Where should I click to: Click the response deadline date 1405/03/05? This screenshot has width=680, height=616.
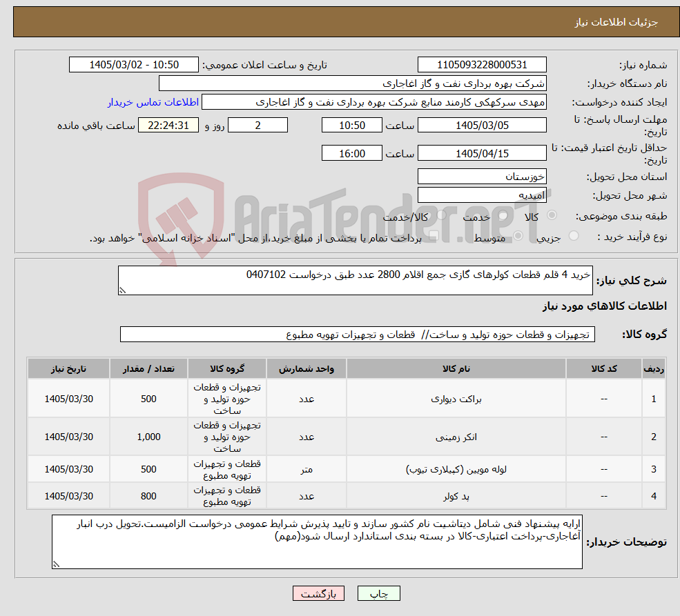tap(482, 125)
